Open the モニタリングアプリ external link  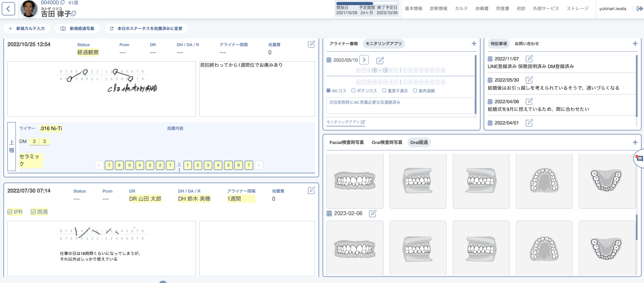(346, 122)
